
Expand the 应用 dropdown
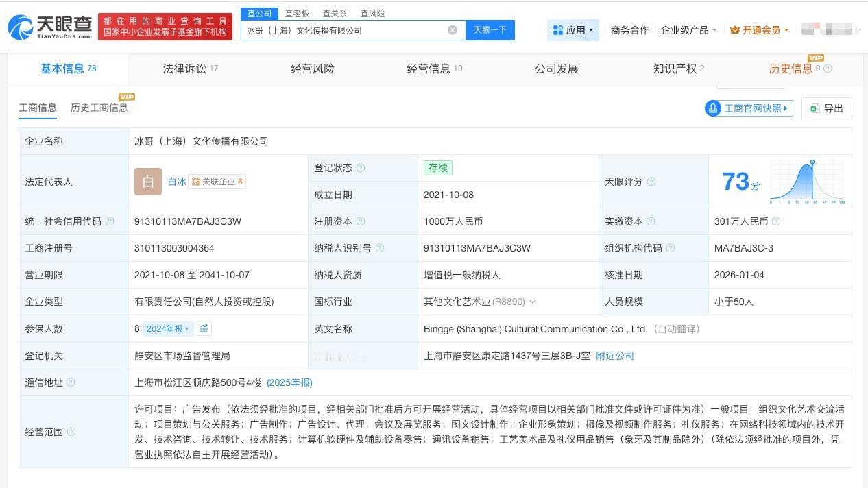[x=591, y=30]
